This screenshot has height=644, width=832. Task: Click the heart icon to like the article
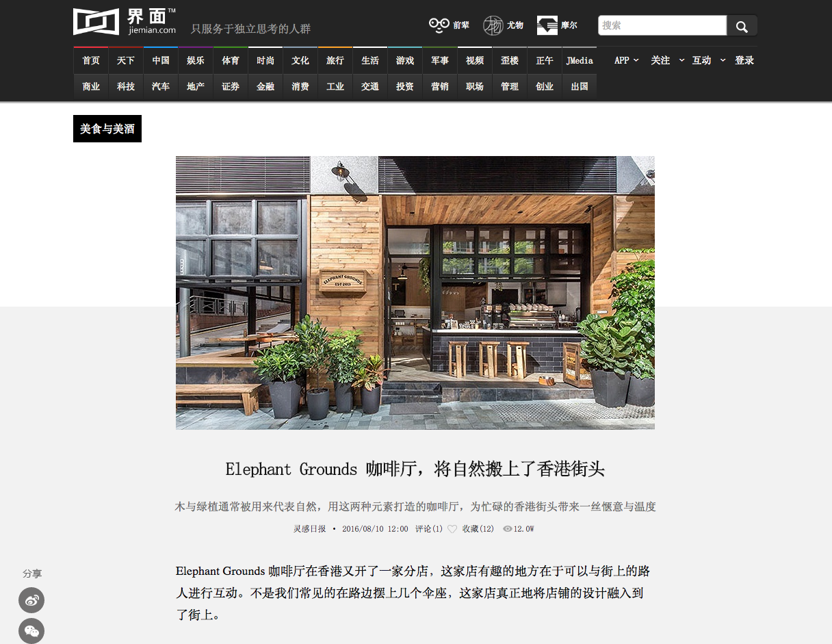452,529
